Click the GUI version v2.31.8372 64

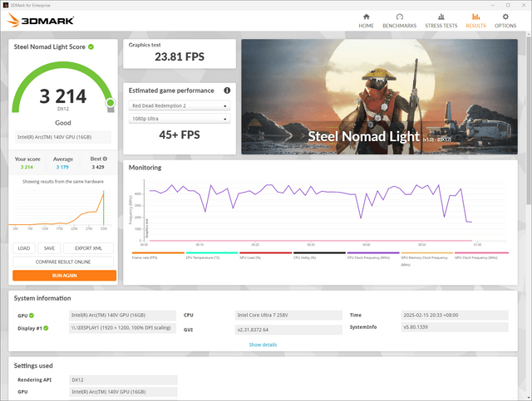click(x=288, y=330)
